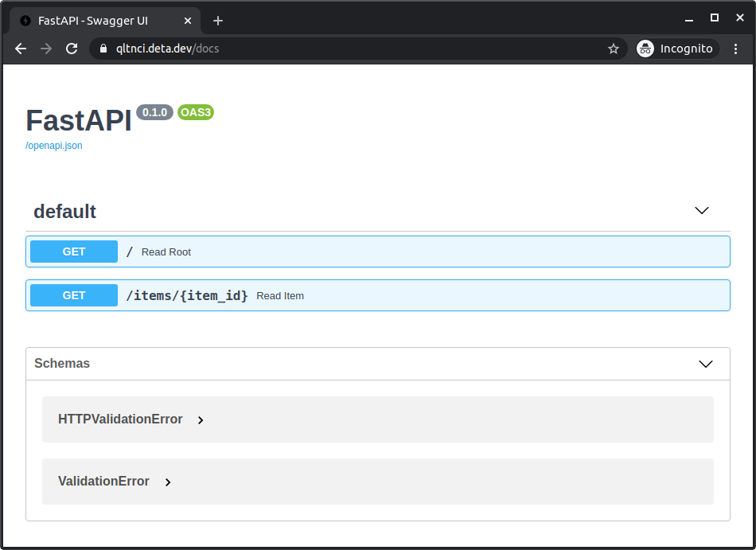Open the Chrome three-dot menu
756x550 pixels.
(x=736, y=49)
